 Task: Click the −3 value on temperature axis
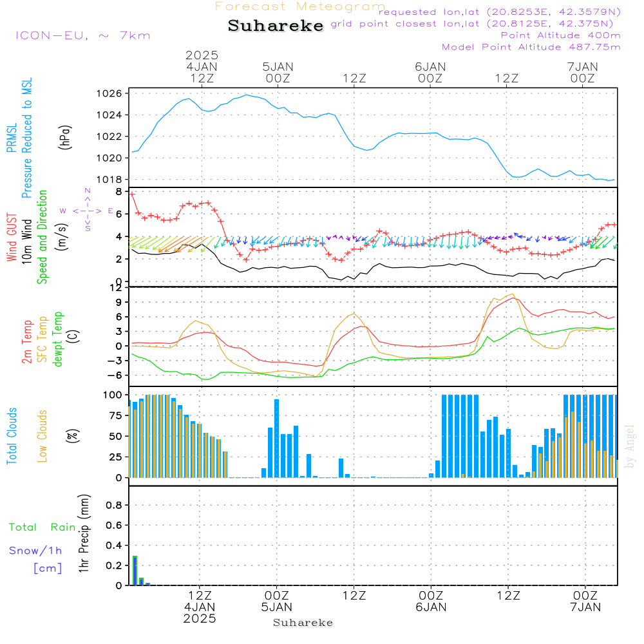116,361
